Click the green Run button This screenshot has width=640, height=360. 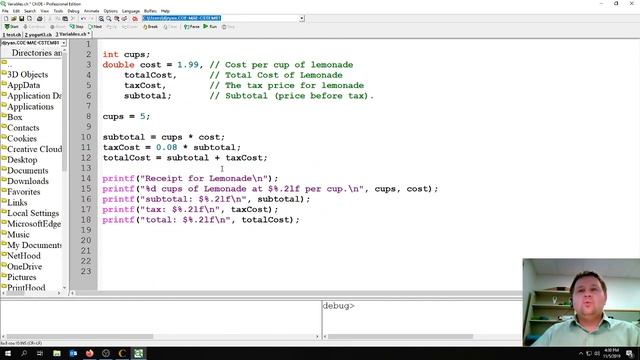click(x=211, y=27)
